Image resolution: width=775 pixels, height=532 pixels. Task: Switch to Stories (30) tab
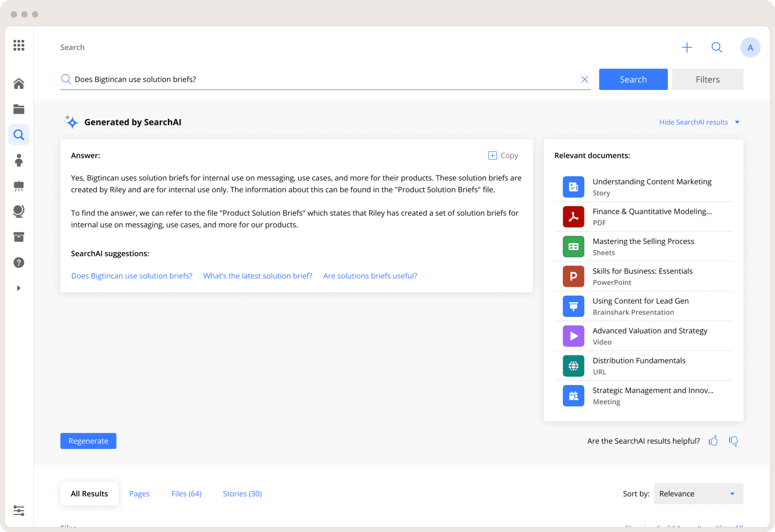pyautogui.click(x=242, y=494)
